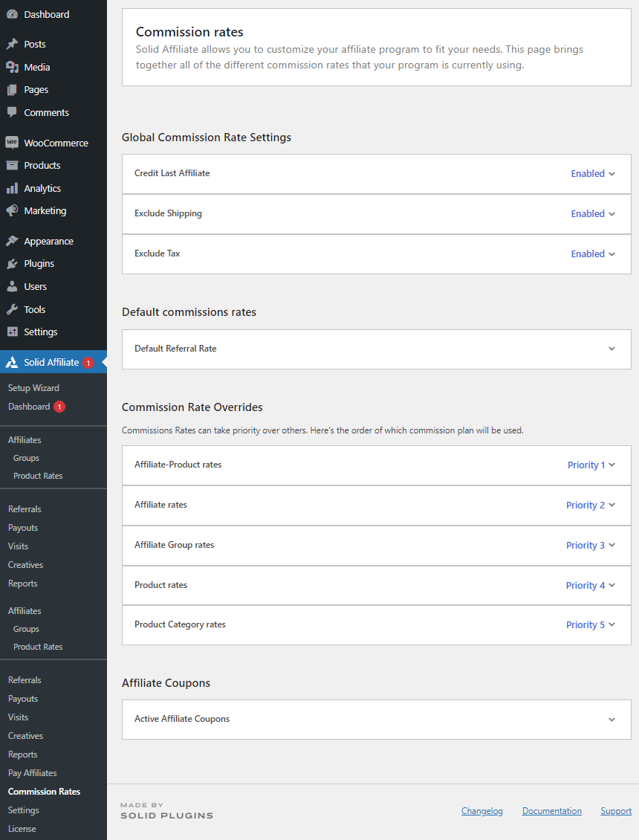Expand the Default Referral Rate row
The height and width of the screenshot is (840, 639).
click(x=612, y=349)
